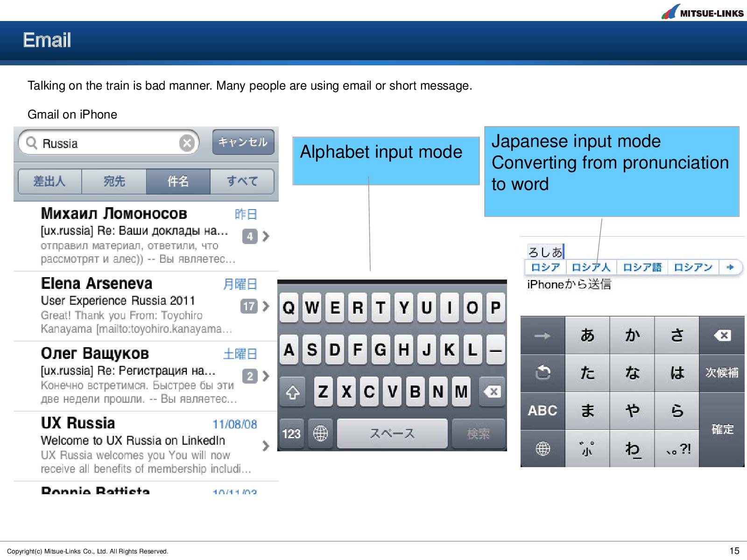Choose the ロシア conversion candidate
The image size is (747, 560).
(x=545, y=267)
